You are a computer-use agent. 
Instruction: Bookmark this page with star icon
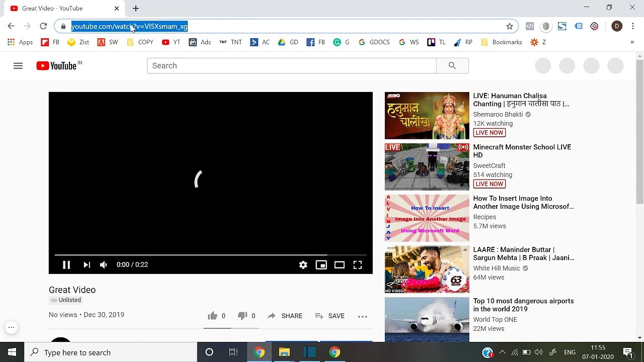pyautogui.click(x=510, y=26)
